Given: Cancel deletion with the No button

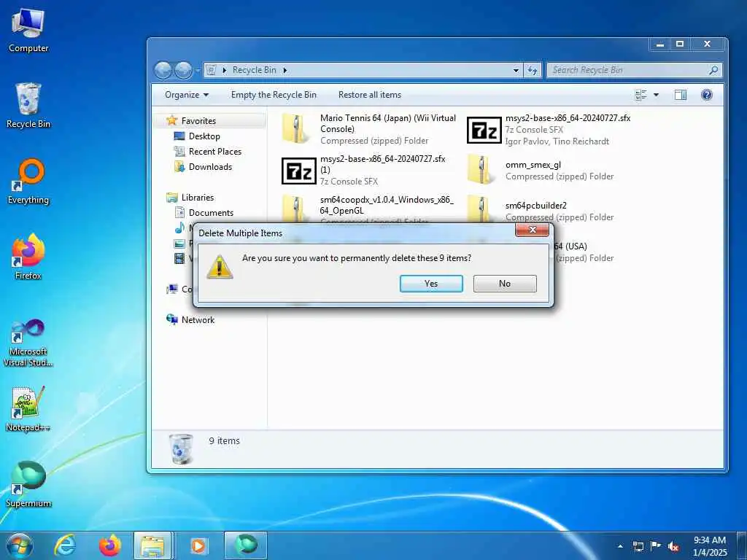Looking at the screenshot, I should pyautogui.click(x=505, y=284).
